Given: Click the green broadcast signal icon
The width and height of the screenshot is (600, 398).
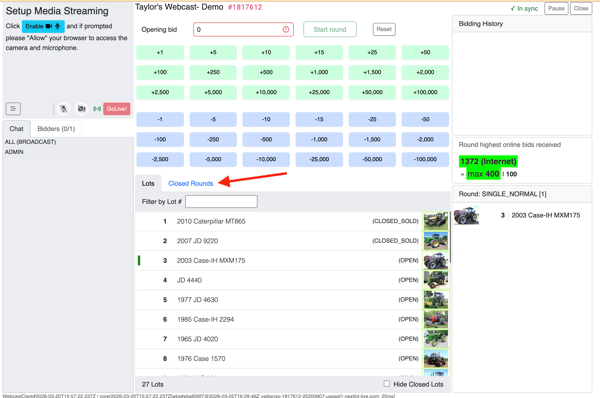Looking at the screenshot, I should click(97, 109).
